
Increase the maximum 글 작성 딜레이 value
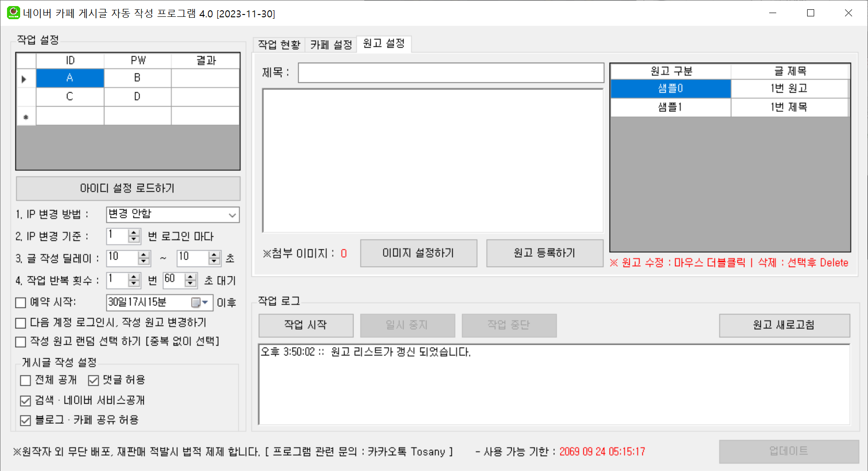click(x=214, y=254)
